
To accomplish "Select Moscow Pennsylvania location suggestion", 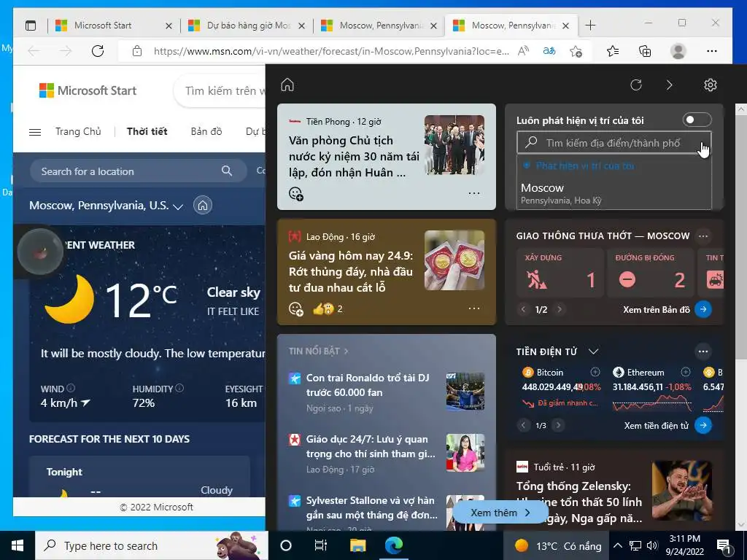I will 614,193.
